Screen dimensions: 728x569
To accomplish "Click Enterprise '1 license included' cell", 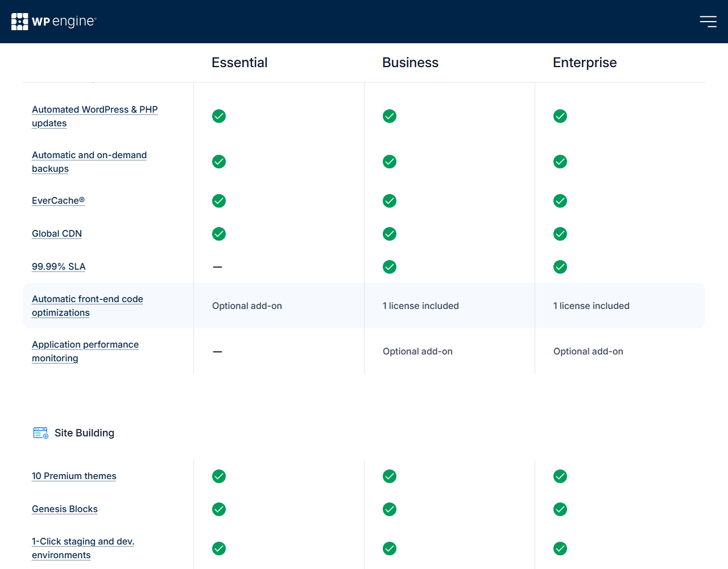I will 591,306.
